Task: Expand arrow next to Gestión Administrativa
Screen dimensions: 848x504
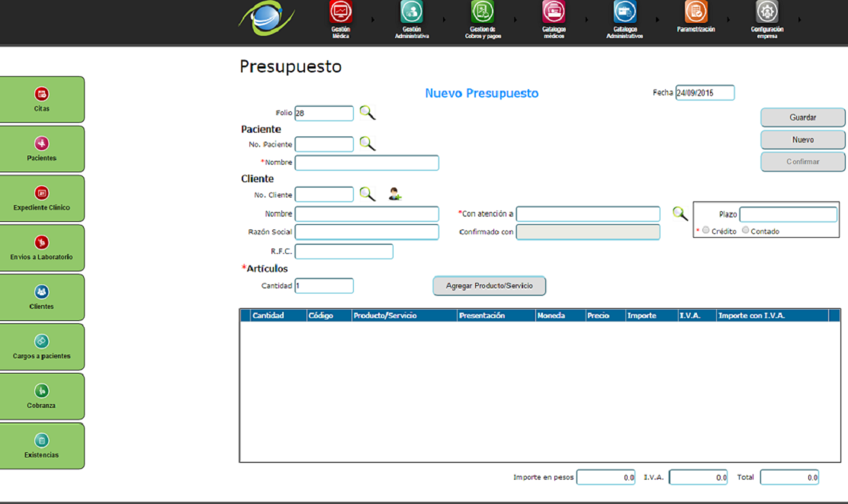Action: tap(444, 20)
